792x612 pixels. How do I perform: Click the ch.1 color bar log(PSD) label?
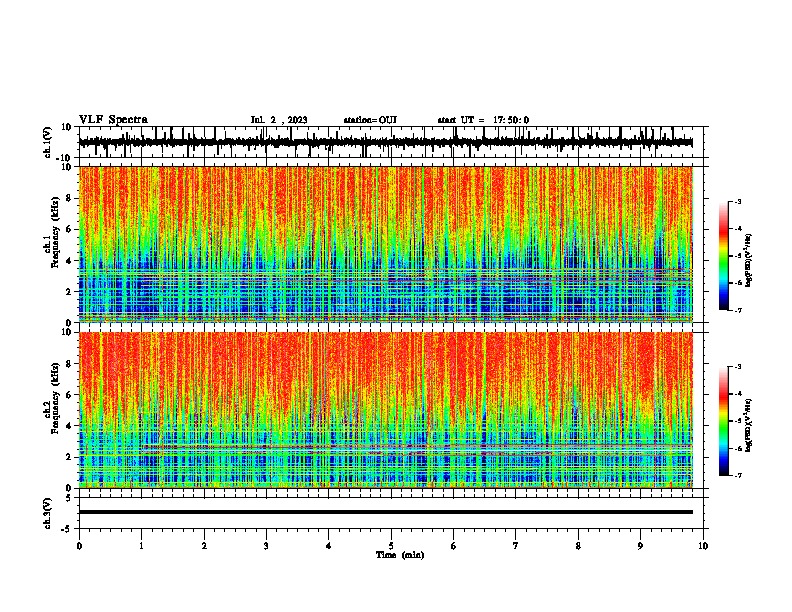tap(748, 261)
